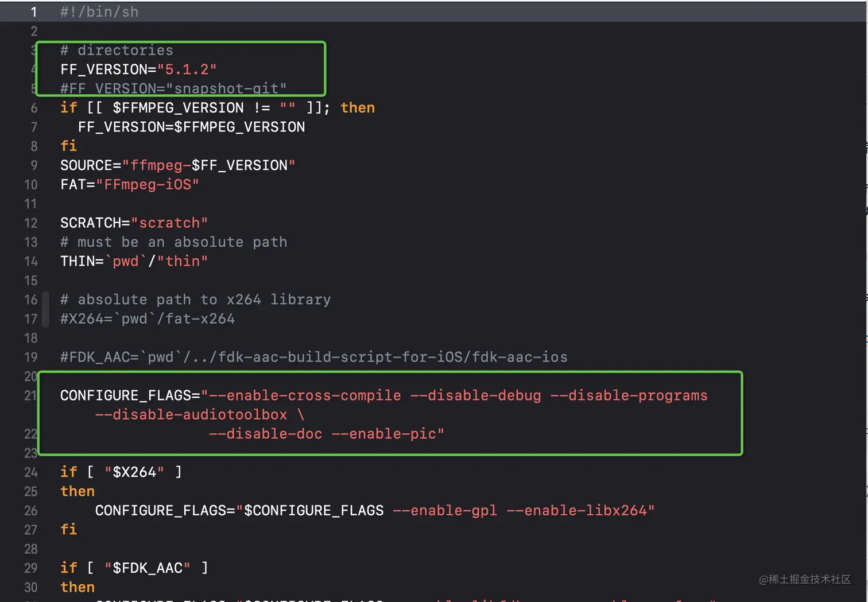Select line number 12 in the gutter
Viewport: 868px width, 602px height.
31,223
